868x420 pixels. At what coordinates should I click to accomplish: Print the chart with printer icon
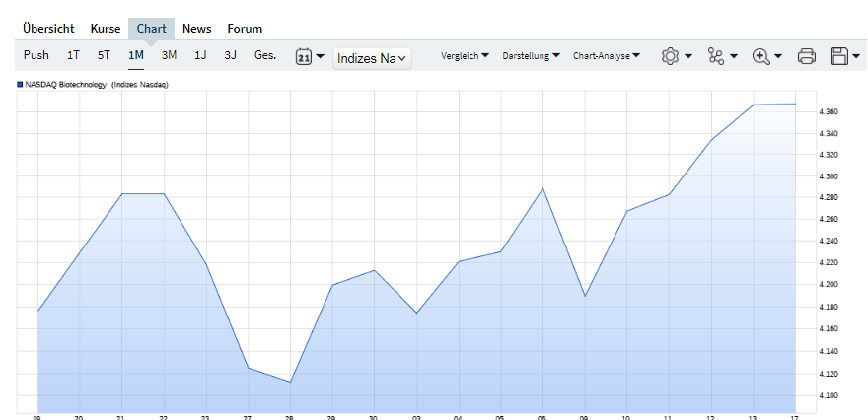point(807,56)
